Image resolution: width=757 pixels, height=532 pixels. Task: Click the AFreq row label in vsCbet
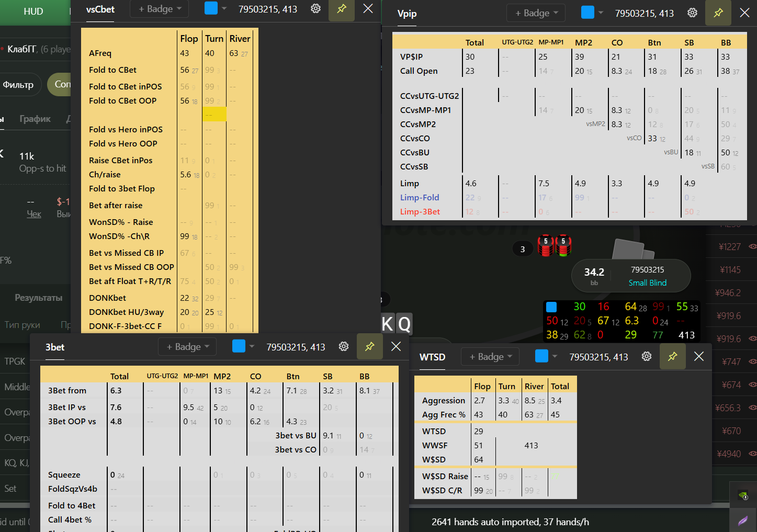pyautogui.click(x=100, y=53)
